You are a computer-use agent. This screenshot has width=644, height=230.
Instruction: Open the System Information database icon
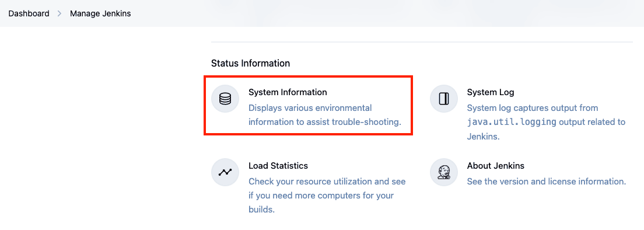coord(225,99)
